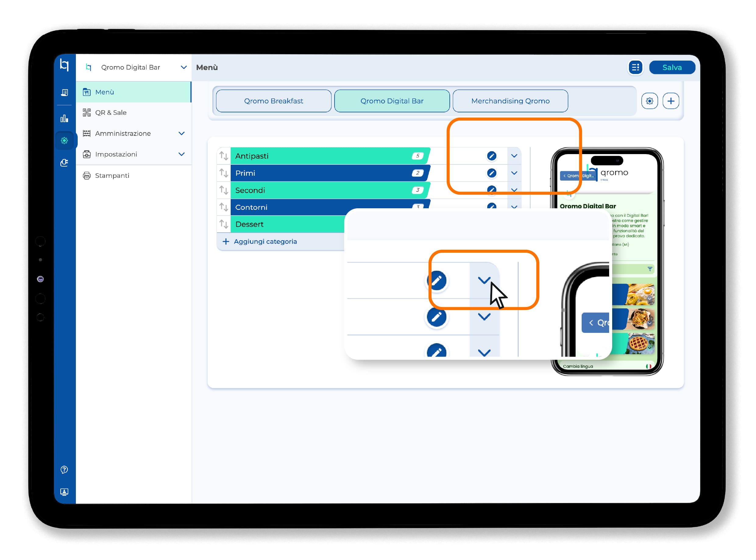The image size is (756, 560).
Task: Click the edit pencil for Antipasti
Action: click(x=492, y=156)
